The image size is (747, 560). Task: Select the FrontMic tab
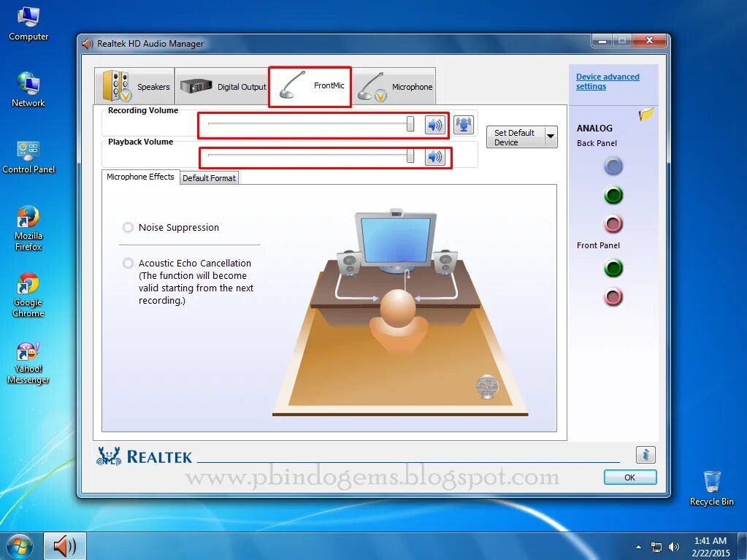[310, 86]
